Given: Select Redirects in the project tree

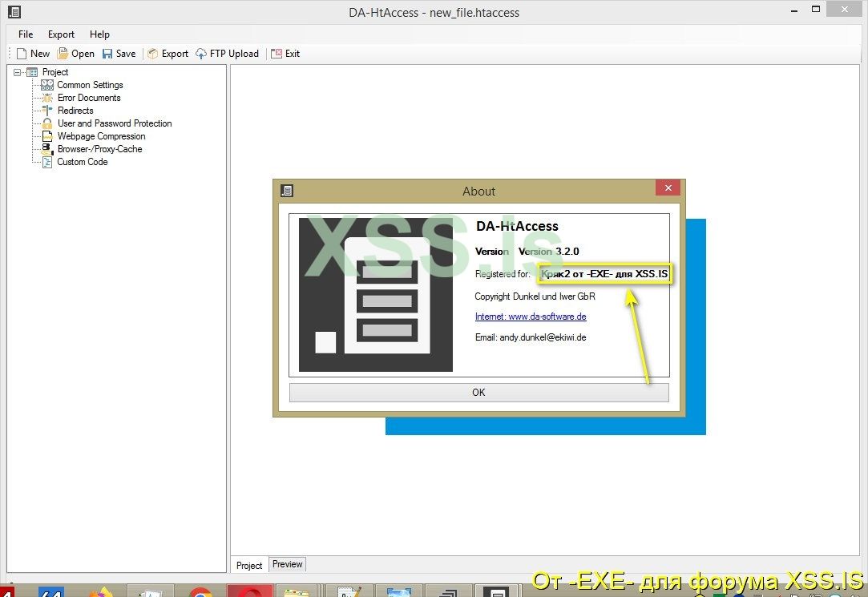Looking at the screenshot, I should pyautogui.click(x=75, y=111).
